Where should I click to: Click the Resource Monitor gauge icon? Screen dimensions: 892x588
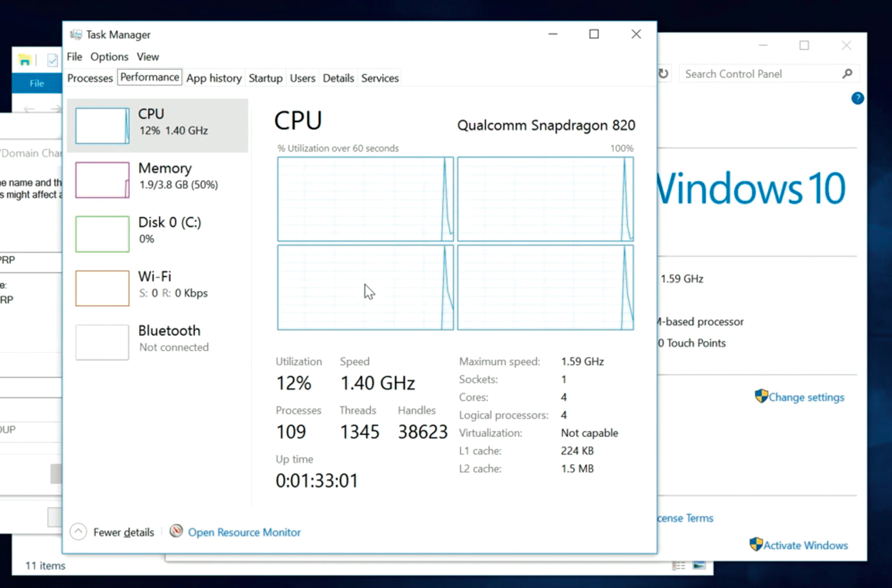[176, 531]
